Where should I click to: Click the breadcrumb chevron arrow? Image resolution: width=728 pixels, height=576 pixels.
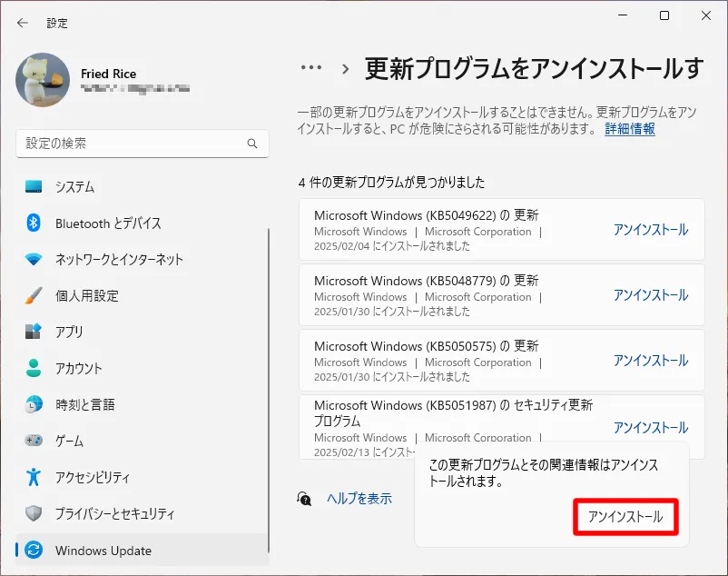(x=345, y=69)
